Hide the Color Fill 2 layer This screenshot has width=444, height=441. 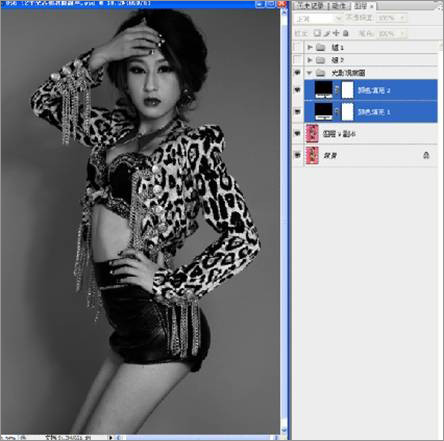point(298,90)
